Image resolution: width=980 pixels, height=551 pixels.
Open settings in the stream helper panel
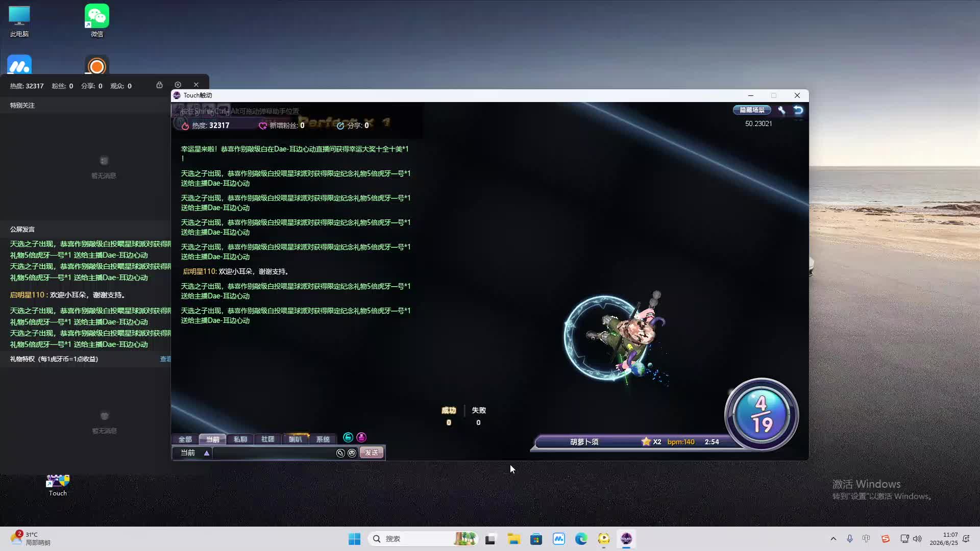(178, 85)
